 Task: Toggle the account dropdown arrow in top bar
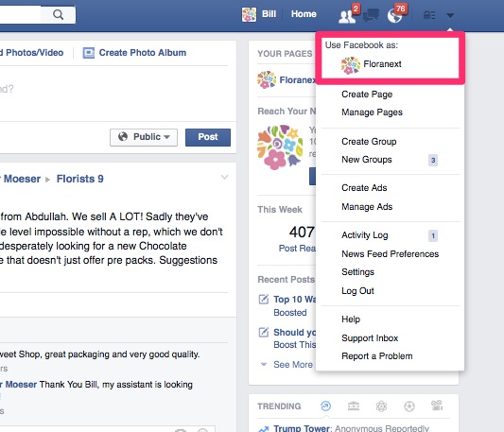click(450, 15)
